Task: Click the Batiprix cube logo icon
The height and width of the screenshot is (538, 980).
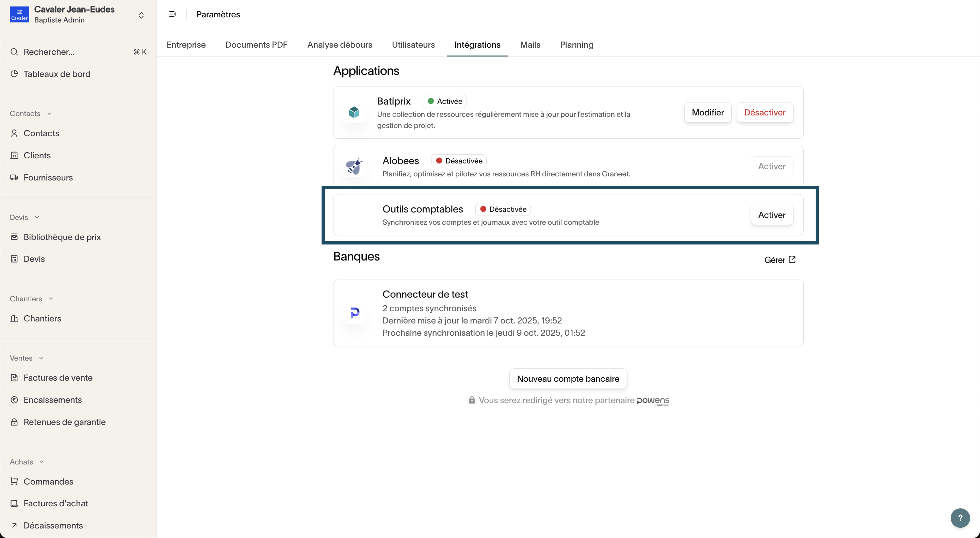Action: pos(354,112)
